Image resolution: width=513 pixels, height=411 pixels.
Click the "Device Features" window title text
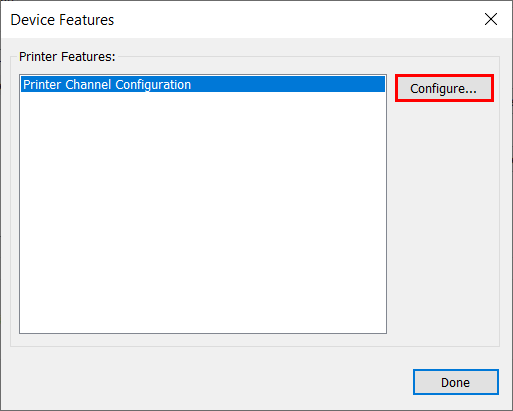pos(62,20)
